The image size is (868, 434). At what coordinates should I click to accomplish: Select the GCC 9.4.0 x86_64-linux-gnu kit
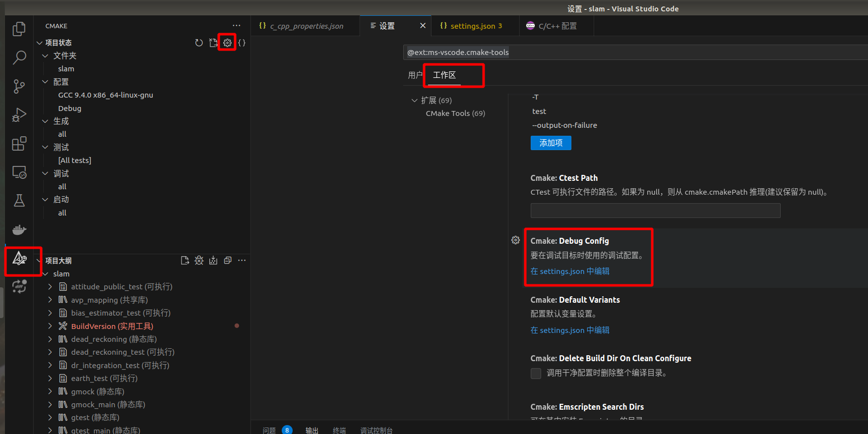[106, 95]
